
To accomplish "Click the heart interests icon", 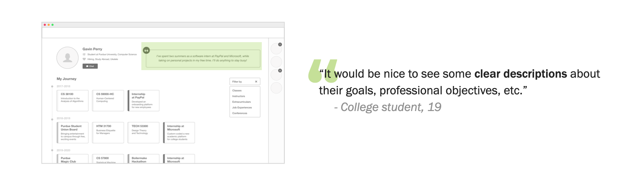I will click(x=84, y=59).
